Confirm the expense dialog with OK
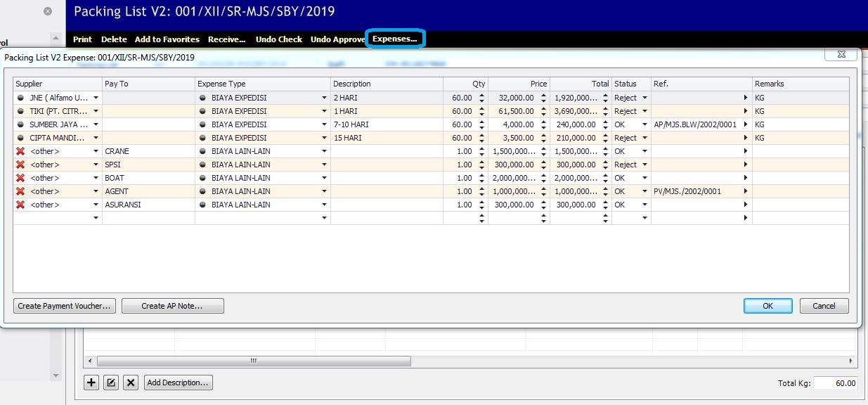Viewport: 868px width, 405px height. pos(767,306)
